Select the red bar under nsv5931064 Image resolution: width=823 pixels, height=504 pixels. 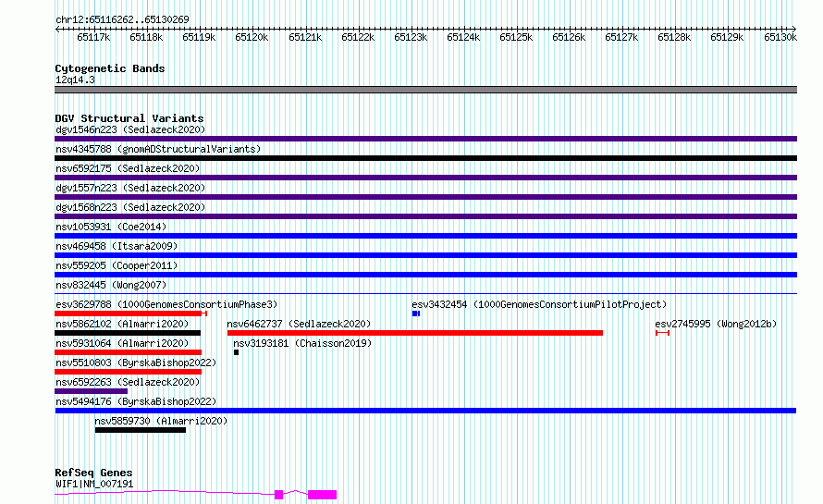point(128,352)
